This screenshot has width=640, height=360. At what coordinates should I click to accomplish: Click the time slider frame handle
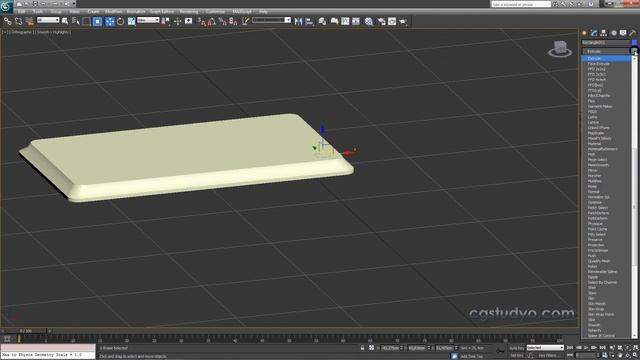tap(26, 331)
